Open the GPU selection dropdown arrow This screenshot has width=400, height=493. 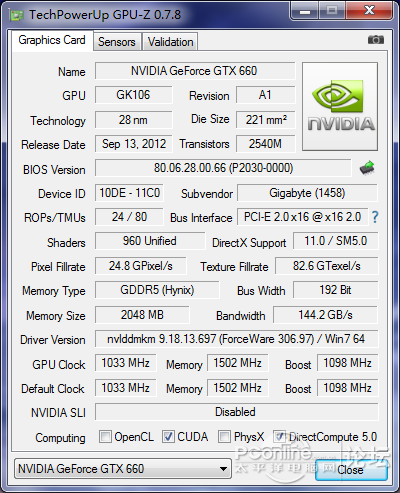224,469
